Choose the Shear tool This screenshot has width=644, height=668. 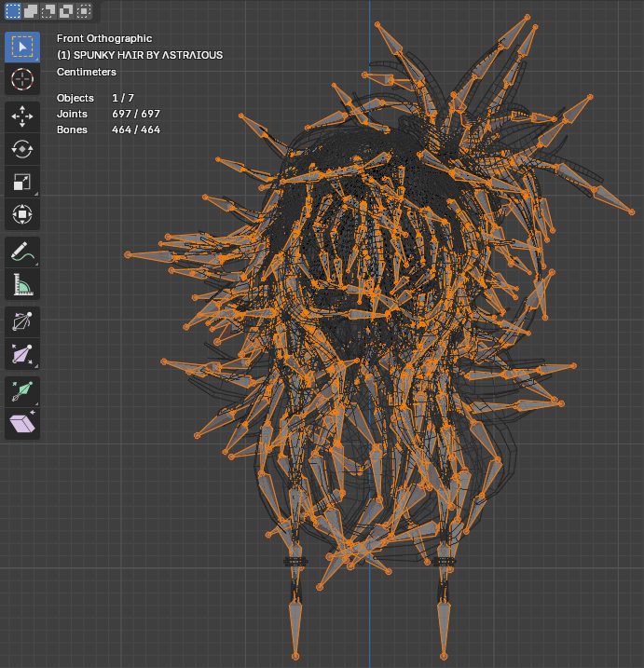[x=22, y=424]
